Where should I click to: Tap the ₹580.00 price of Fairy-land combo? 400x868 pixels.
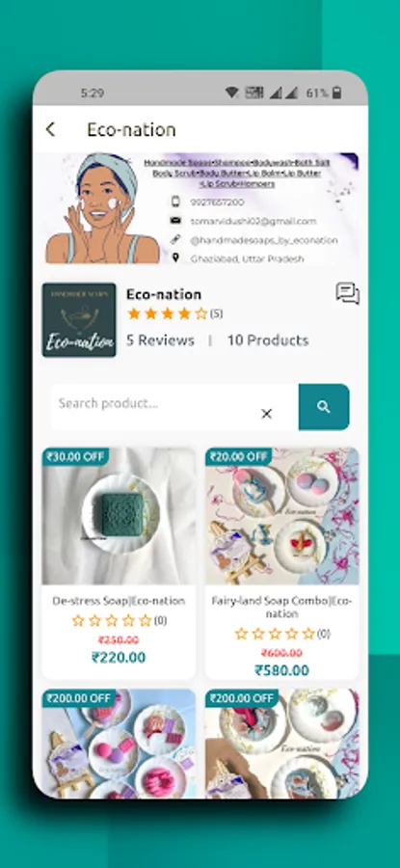click(282, 670)
